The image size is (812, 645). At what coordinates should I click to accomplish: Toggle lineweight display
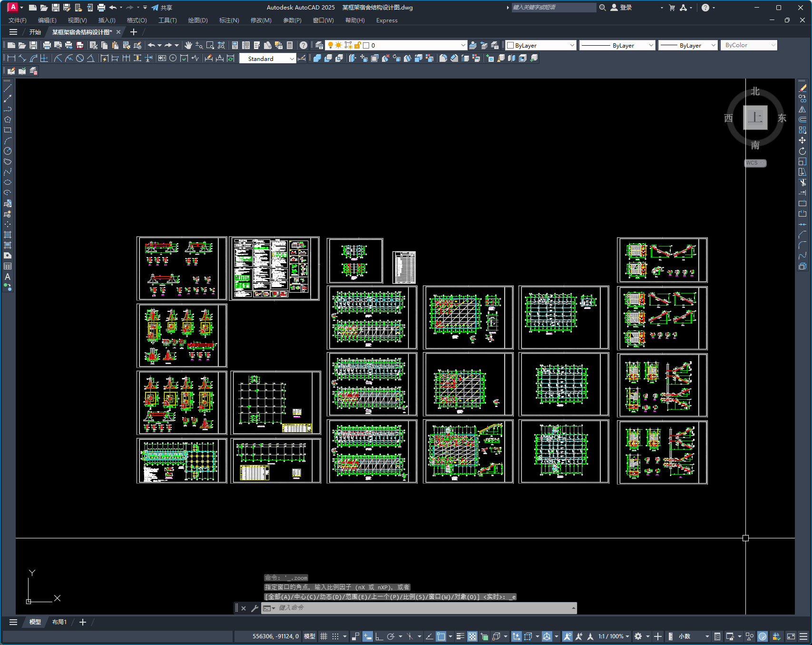(x=460, y=636)
